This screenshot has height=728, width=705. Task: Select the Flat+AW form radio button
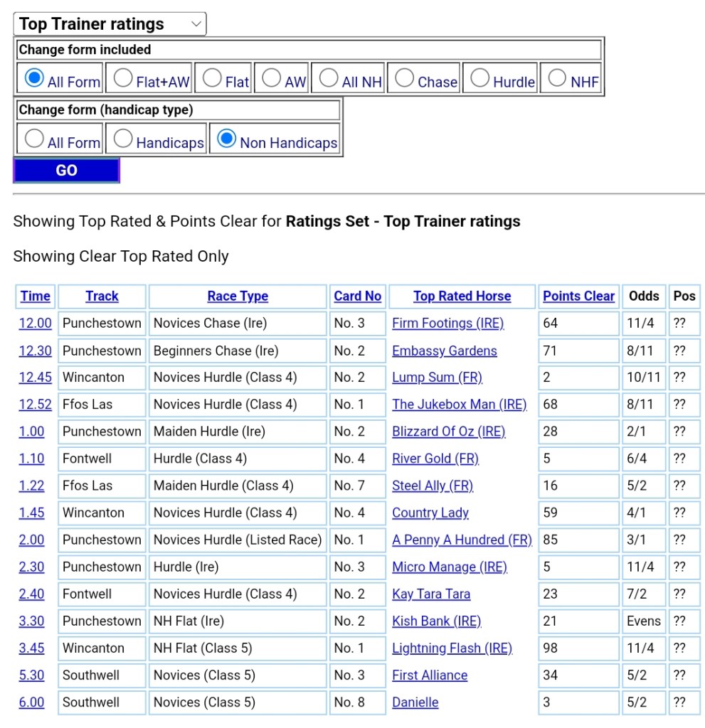point(124,77)
